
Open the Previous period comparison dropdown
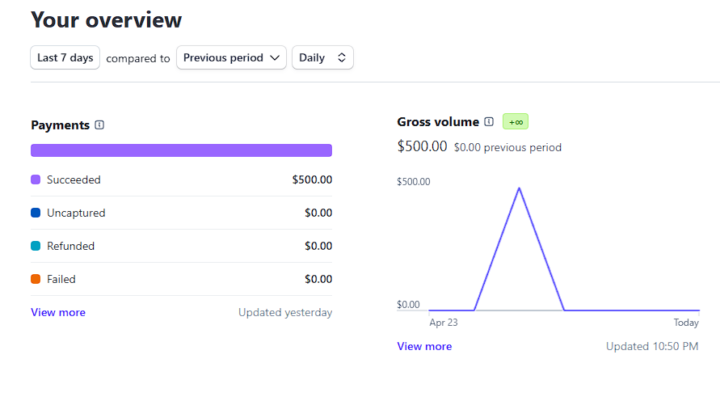231,57
